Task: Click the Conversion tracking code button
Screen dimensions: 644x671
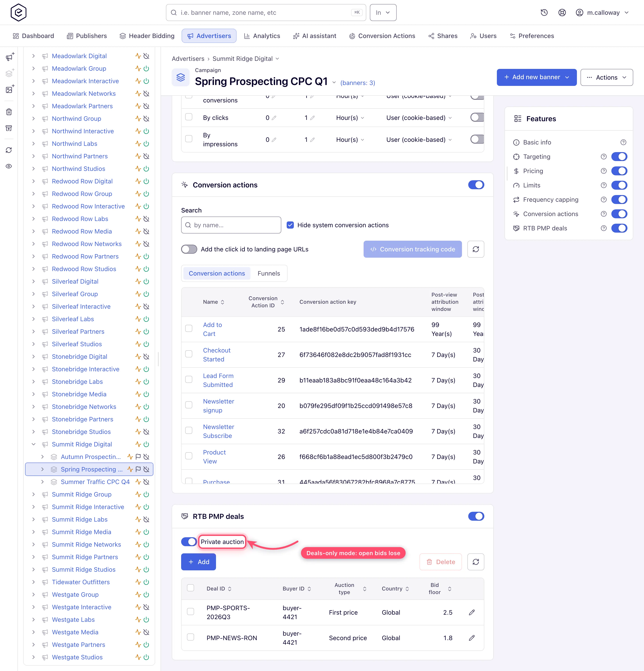Action: coord(413,249)
